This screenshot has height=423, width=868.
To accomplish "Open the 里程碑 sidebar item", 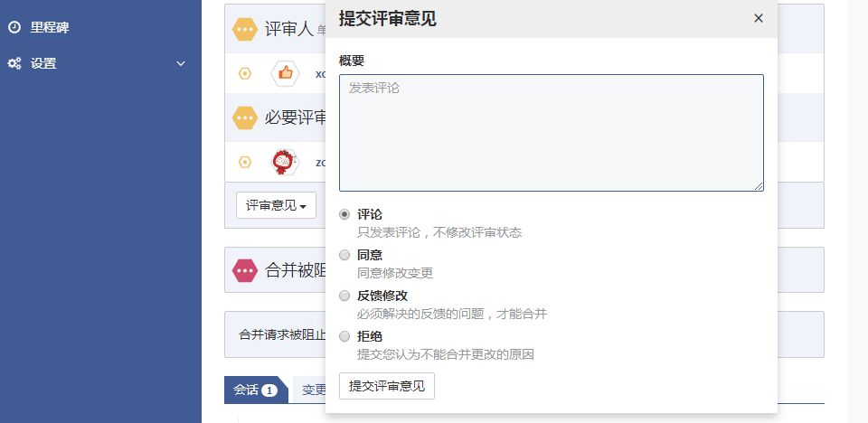I will [50, 28].
